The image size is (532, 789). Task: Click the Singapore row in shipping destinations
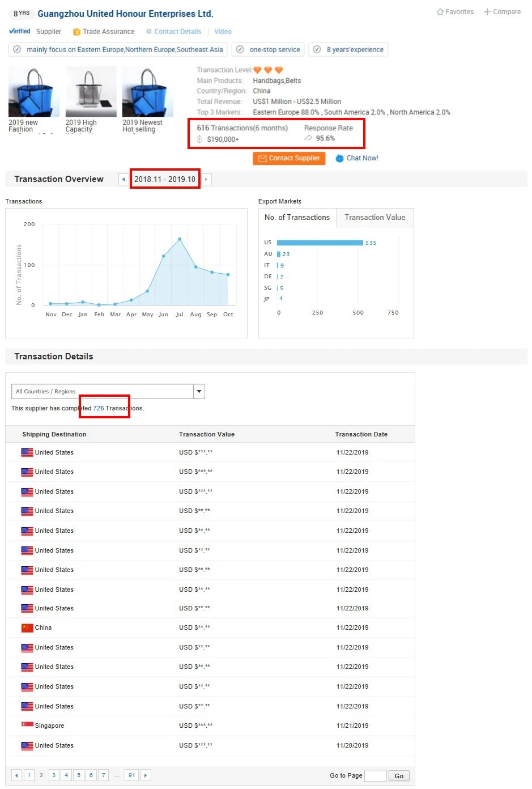[210, 726]
